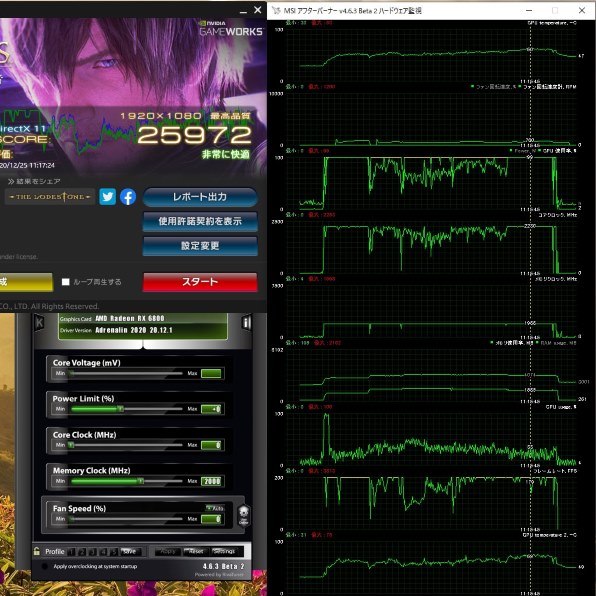Viewport: 596px width, 596px height.
Task: Edit Power Limit value field
Action: pos(211,409)
